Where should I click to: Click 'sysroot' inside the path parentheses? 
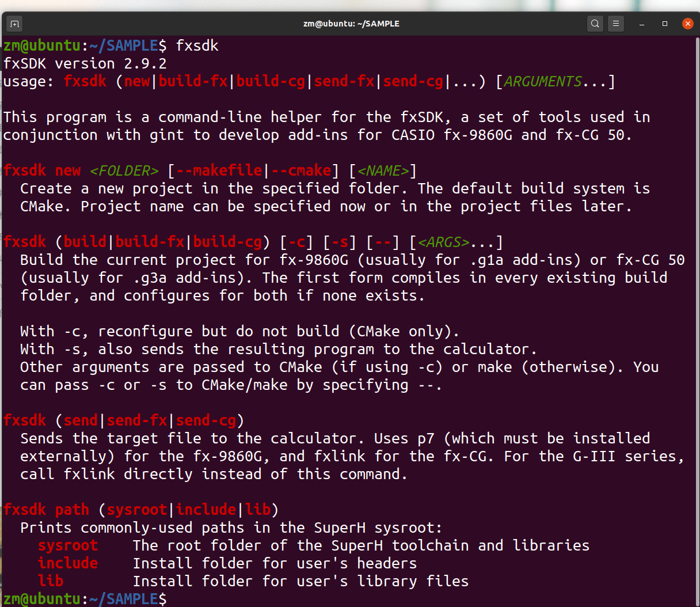(x=137, y=510)
